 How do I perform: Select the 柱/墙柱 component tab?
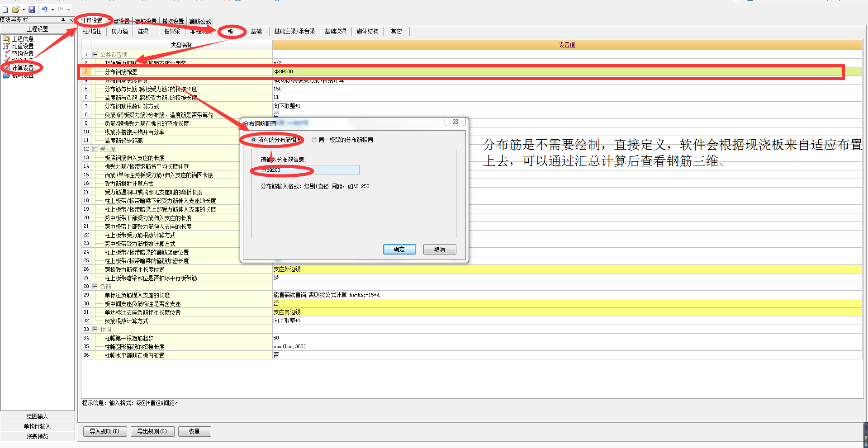[92, 31]
